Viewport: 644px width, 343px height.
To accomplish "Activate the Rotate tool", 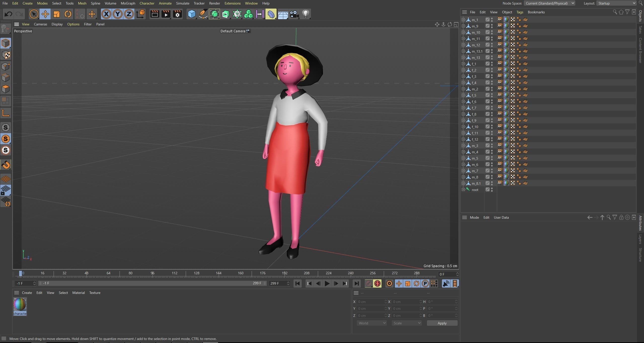I will tap(68, 14).
